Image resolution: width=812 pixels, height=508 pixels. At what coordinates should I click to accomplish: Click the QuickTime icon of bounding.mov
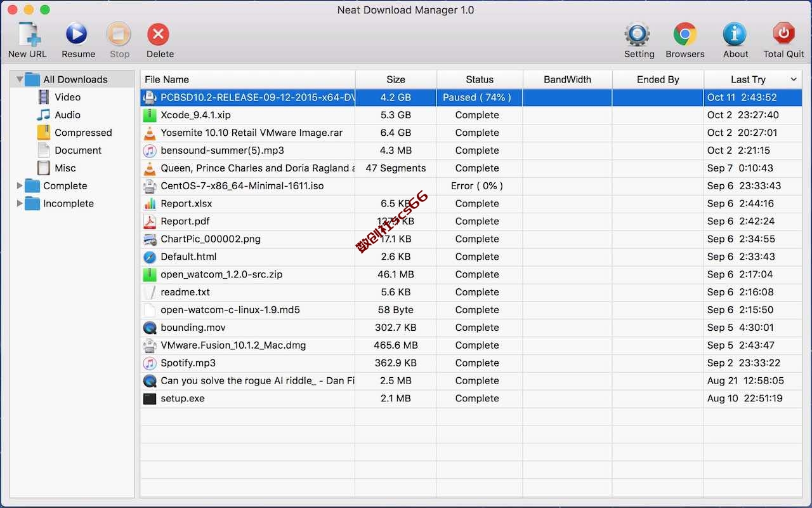[x=150, y=328]
